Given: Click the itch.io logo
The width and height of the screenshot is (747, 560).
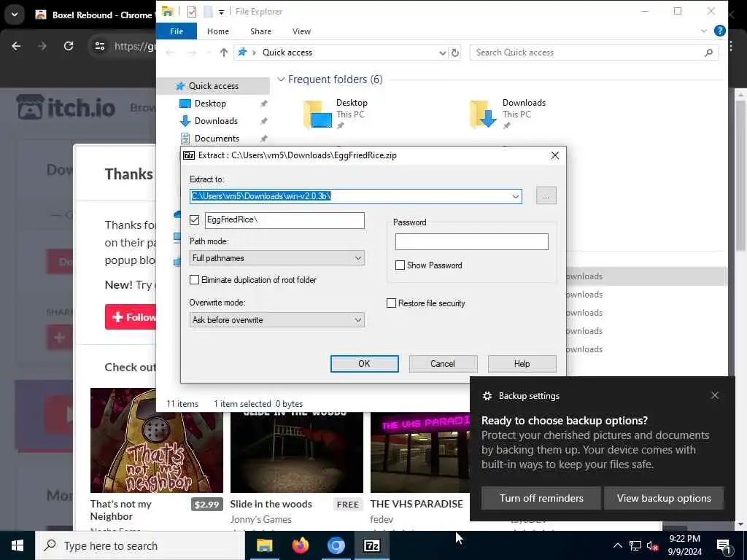Looking at the screenshot, I should [x=66, y=108].
